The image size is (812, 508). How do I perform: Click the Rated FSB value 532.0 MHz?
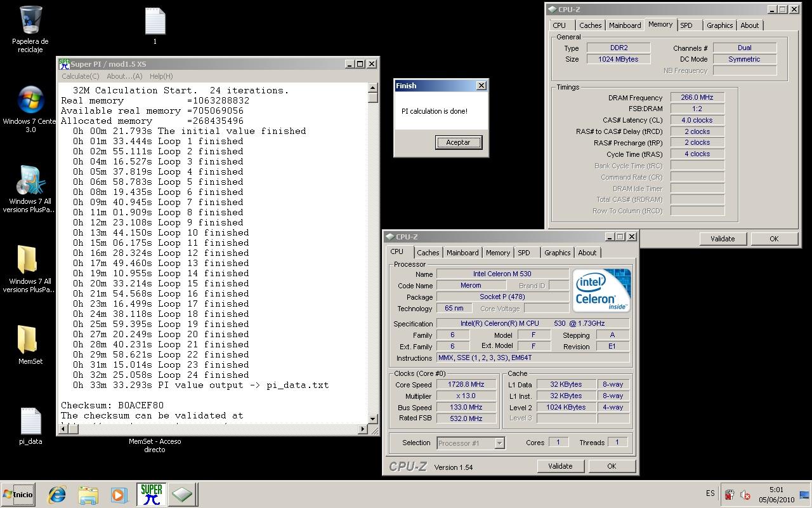point(466,418)
